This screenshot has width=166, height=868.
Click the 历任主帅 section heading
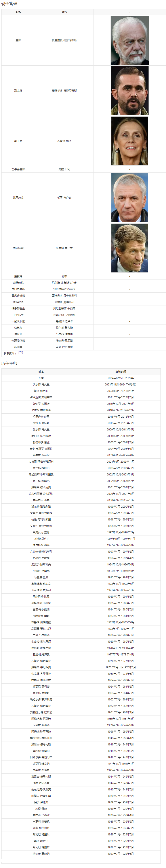point(9,363)
